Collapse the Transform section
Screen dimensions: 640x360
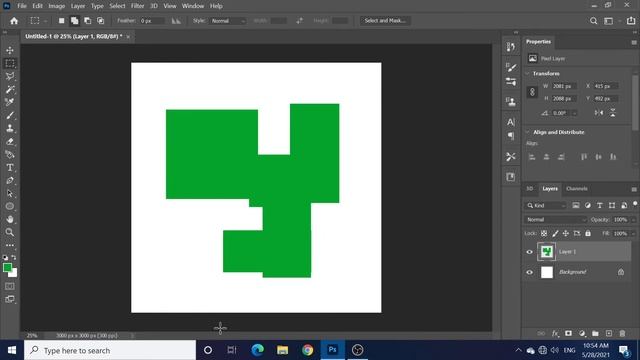(x=527, y=73)
